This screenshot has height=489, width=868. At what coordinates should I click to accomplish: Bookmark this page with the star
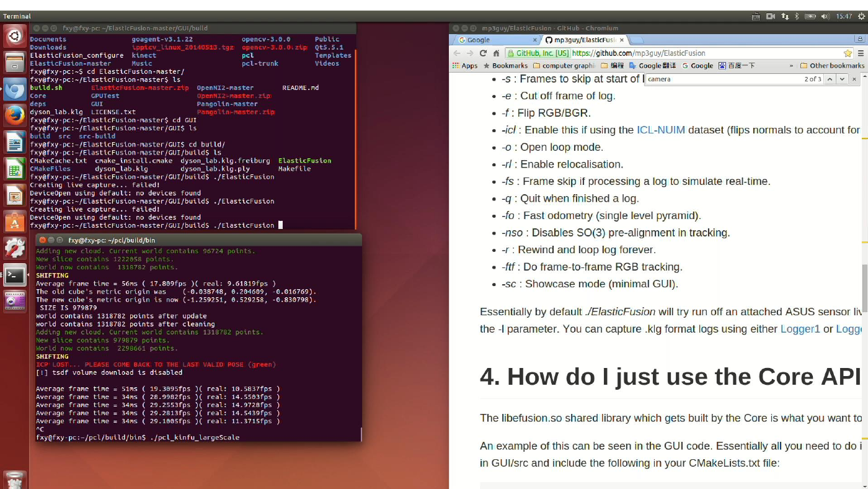point(848,53)
